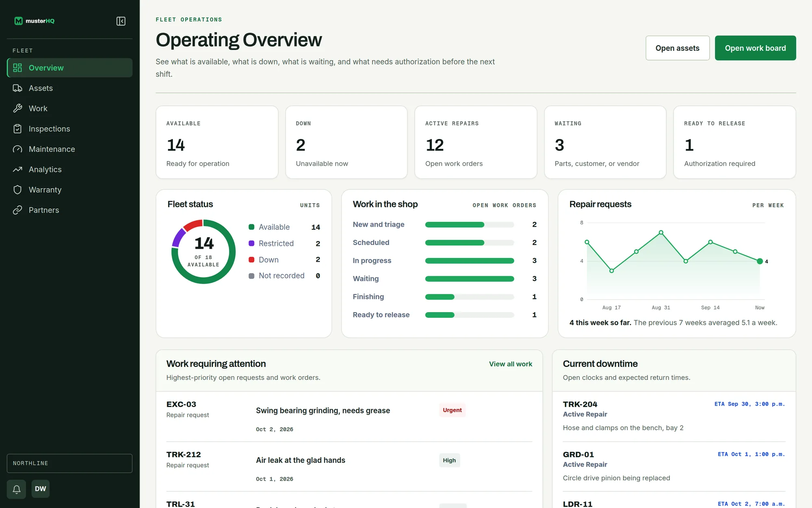
Task: Open the EXC-03 repair request
Action: pos(349,417)
